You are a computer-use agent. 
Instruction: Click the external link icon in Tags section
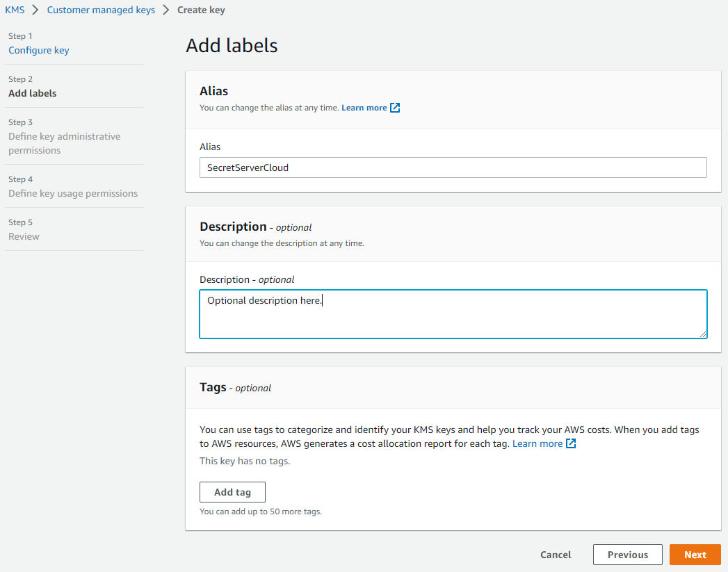click(x=571, y=443)
